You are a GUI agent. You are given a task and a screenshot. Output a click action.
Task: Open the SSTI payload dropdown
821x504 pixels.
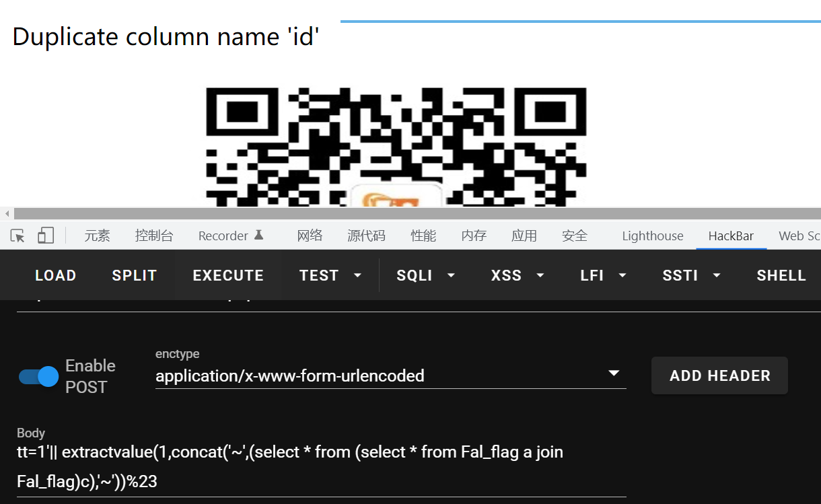691,275
